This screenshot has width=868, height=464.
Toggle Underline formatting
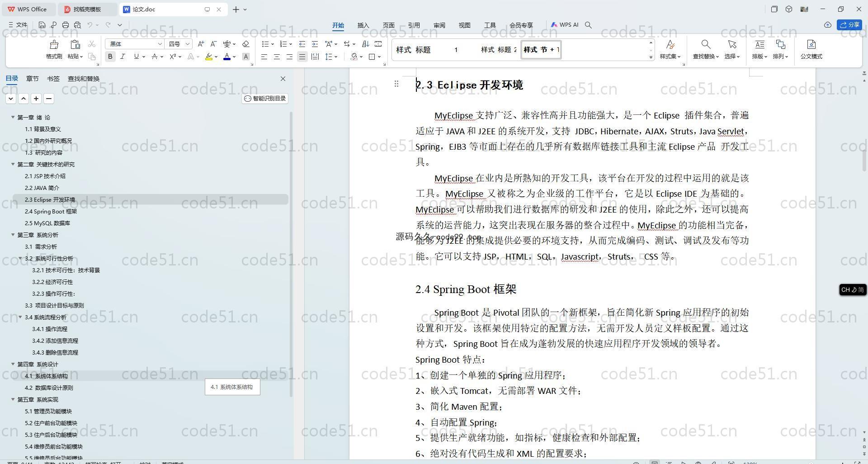point(136,57)
